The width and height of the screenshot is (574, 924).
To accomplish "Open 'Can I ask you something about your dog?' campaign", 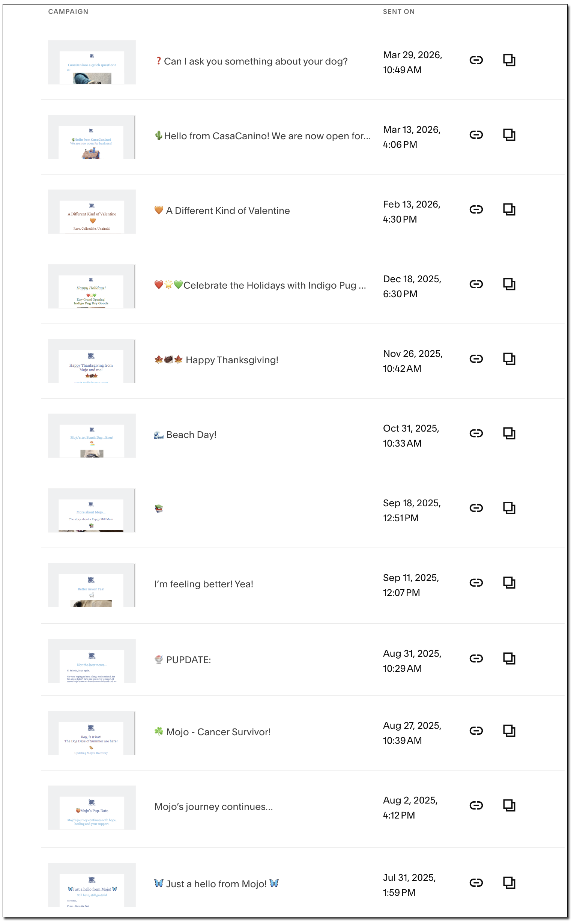I will [255, 62].
